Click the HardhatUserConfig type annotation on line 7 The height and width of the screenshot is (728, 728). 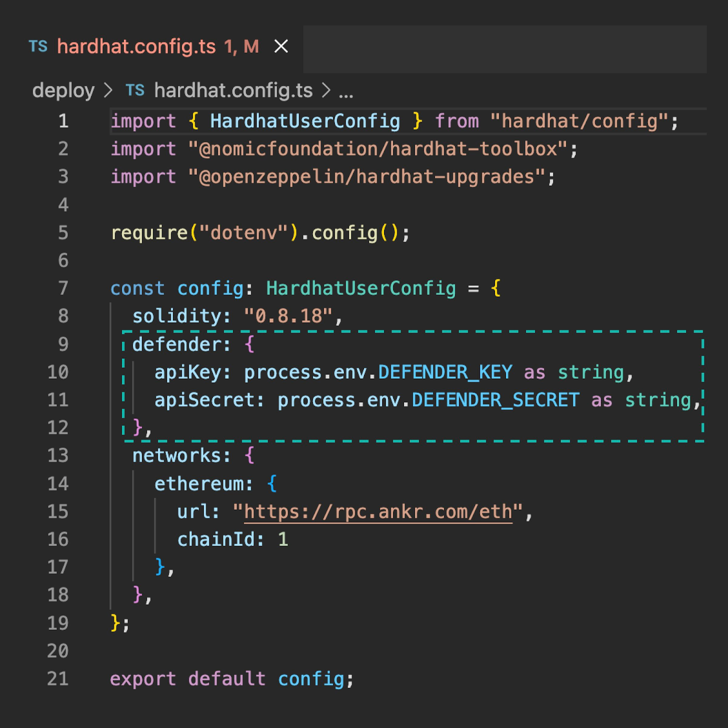click(361, 289)
